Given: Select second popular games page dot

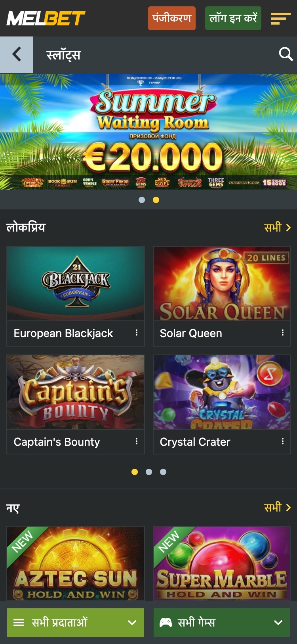Looking at the screenshot, I should tap(149, 472).
